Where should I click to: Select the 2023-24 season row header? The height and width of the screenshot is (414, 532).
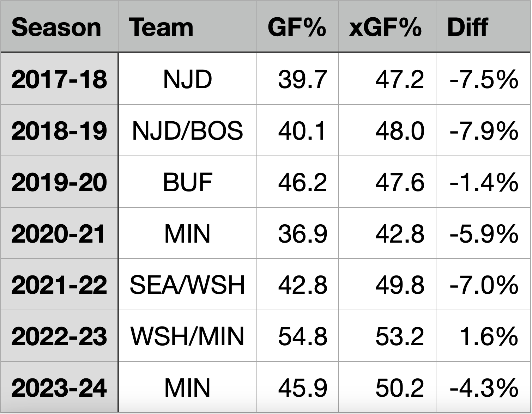tap(59, 388)
